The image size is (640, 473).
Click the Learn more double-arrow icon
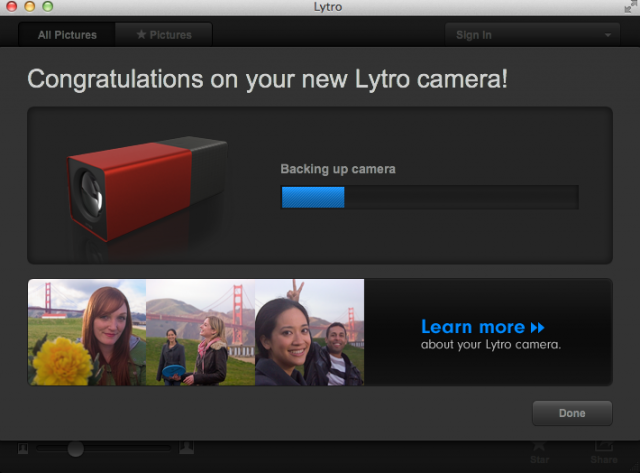[x=538, y=327]
